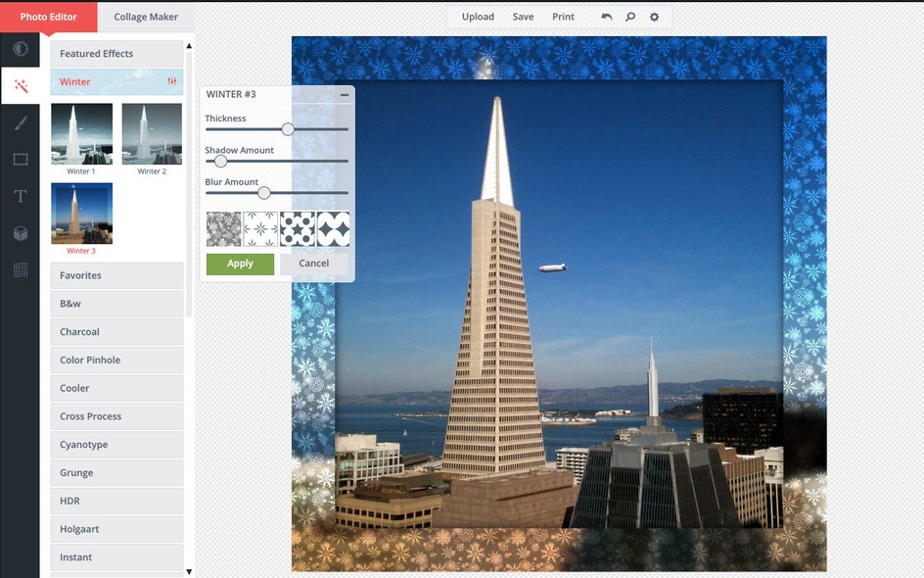This screenshot has height=578, width=924.
Task: Select the Winter 1 effect thumbnail
Action: (x=81, y=134)
